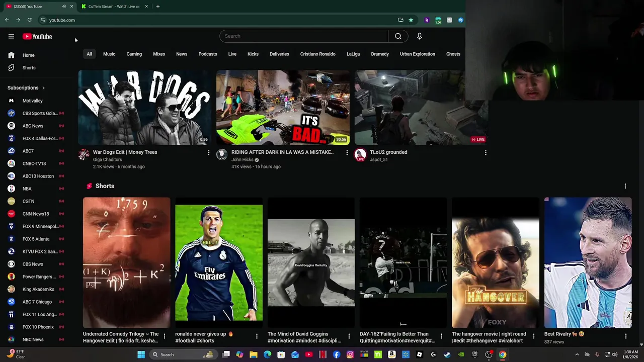Open options for RIDING AFTER DARK video
The height and width of the screenshot is (362, 644).
click(347, 152)
